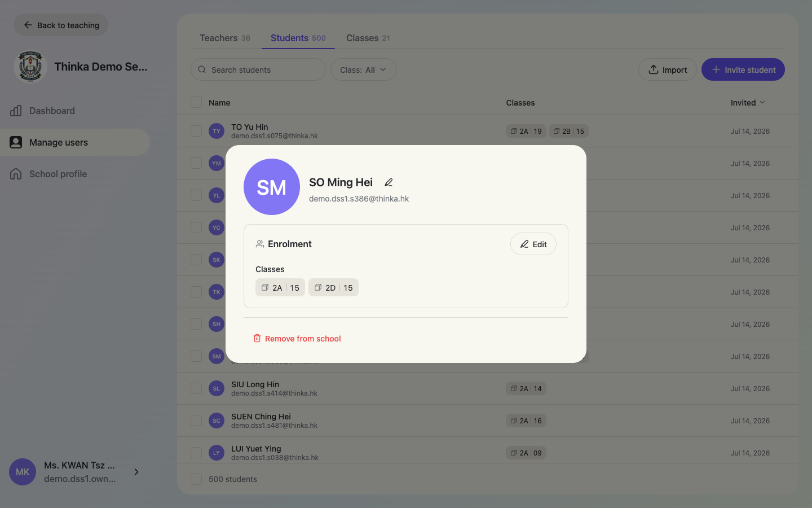Check the box next to SIU Long Hin
The width and height of the screenshot is (812, 508).
pos(196,388)
